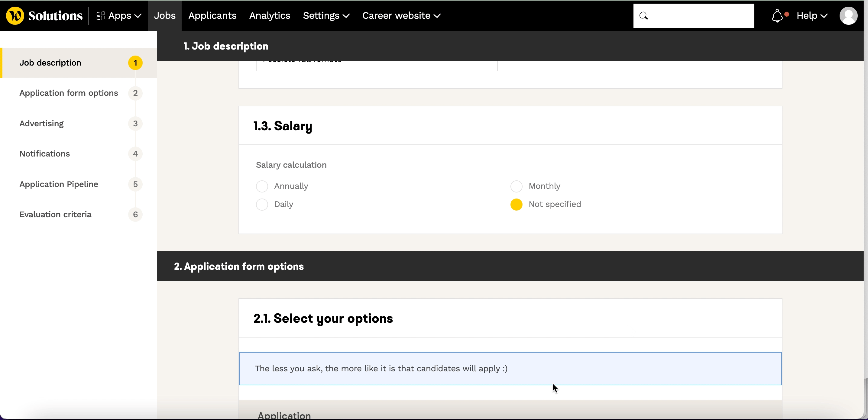Select Daily salary calculation option
Viewport: 868px width, 420px height.
(x=262, y=205)
